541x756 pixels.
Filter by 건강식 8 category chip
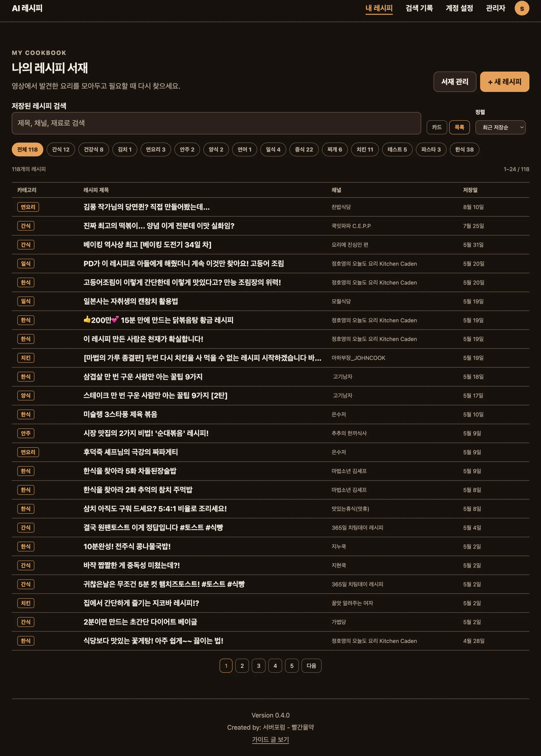click(x=93, y=150)
